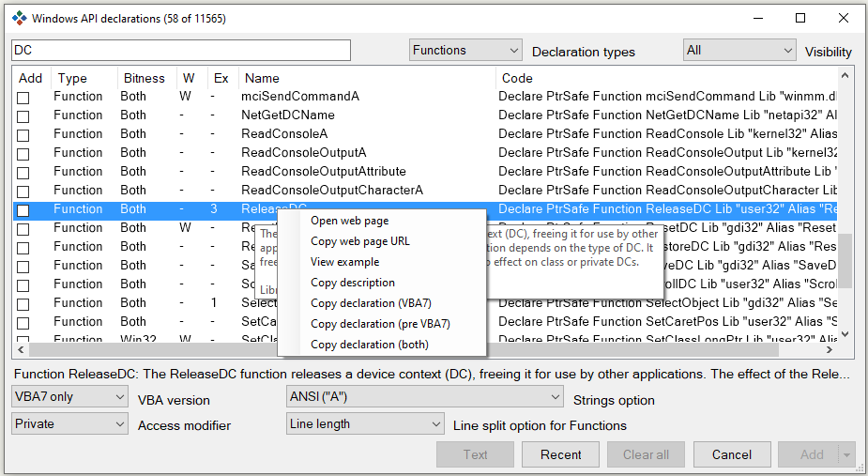868x476 pixels.
Task: Click the horizontal scrollbar left arrow
Action: [x=21, y=349]
